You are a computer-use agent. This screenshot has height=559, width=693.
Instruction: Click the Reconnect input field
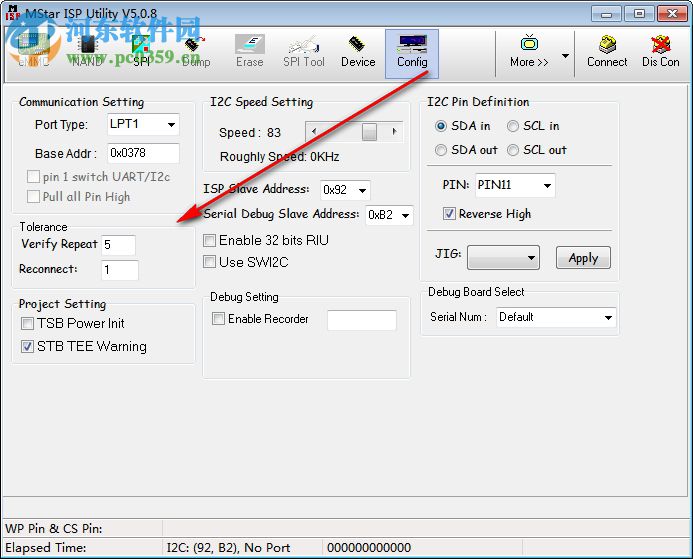[x=120, y=270]
